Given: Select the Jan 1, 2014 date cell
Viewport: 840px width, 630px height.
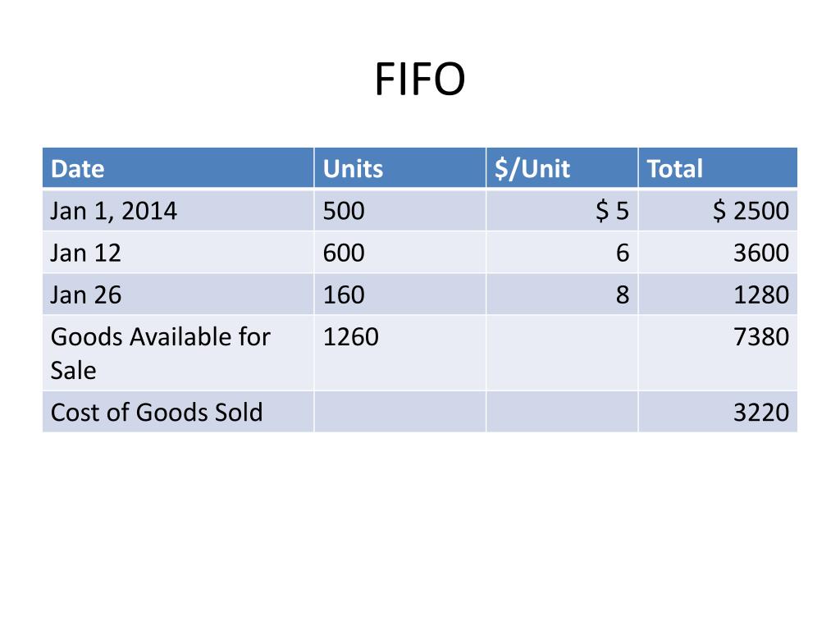Looking at the screenshot, I should 113,212.
